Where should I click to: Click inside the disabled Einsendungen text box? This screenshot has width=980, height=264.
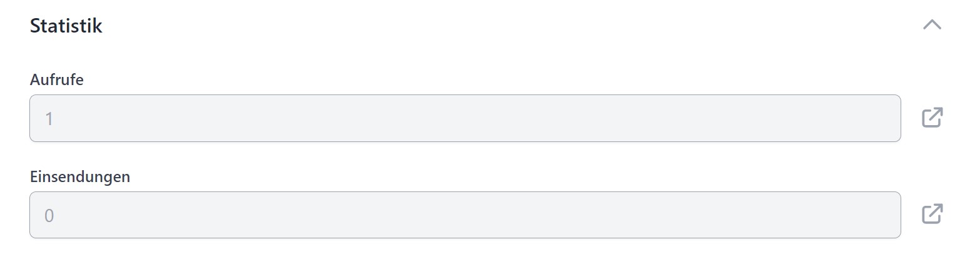tap(465, 215)
